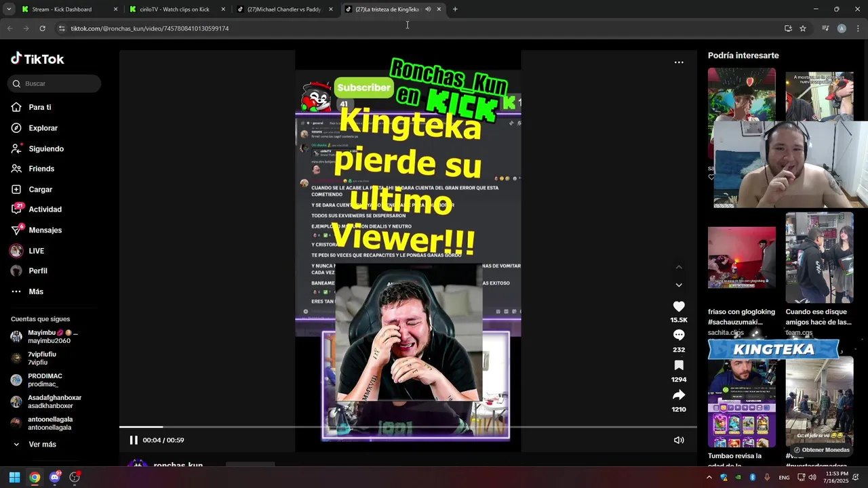Open the Tumbao revisa la edad thumbnail
Image resolution: width=868 pixels, height=488 pixels.
[742, 403]
